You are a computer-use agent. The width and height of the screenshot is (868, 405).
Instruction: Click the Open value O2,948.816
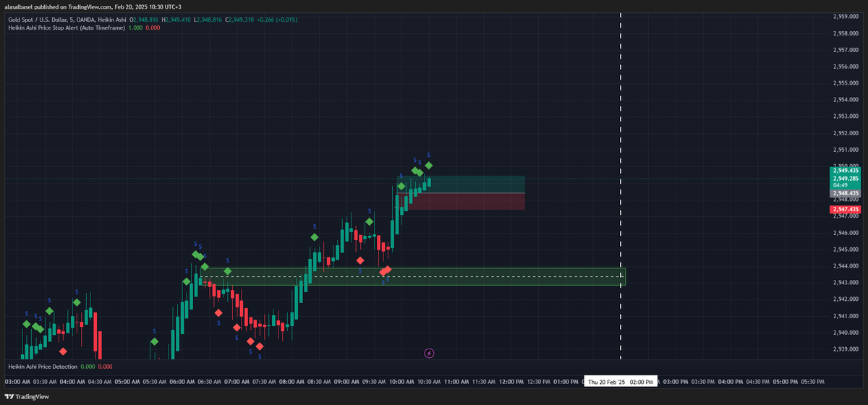(x=145, y=20)
